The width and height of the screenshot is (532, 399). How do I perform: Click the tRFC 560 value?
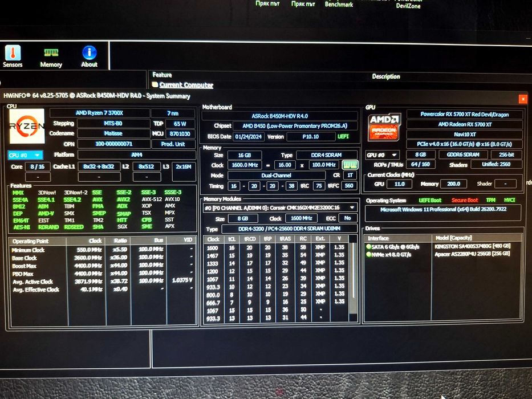point(349,186)
